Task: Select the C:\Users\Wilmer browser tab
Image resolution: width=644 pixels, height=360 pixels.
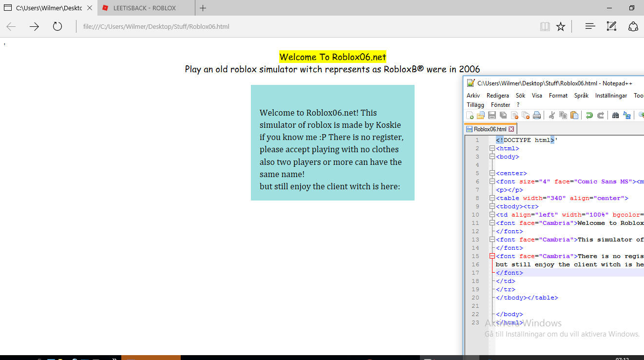Action: (x=49, y=8)
